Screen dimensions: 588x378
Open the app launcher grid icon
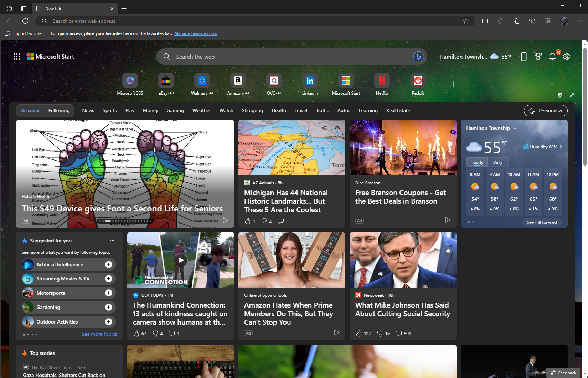(17, 57)
